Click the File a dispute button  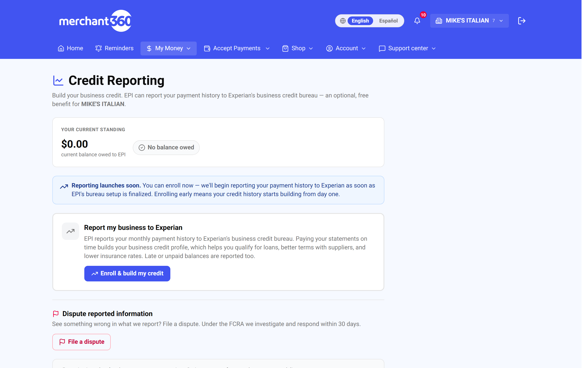point(81,342)
